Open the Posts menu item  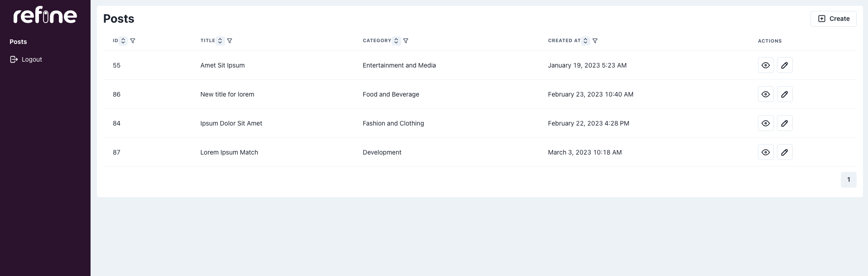pos(18,42)
